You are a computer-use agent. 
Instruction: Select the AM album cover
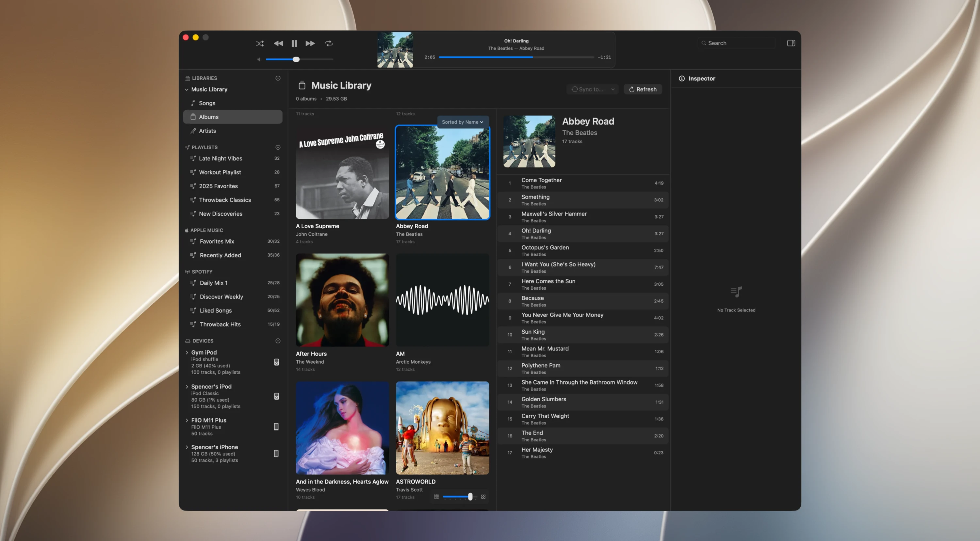[442, 300]
